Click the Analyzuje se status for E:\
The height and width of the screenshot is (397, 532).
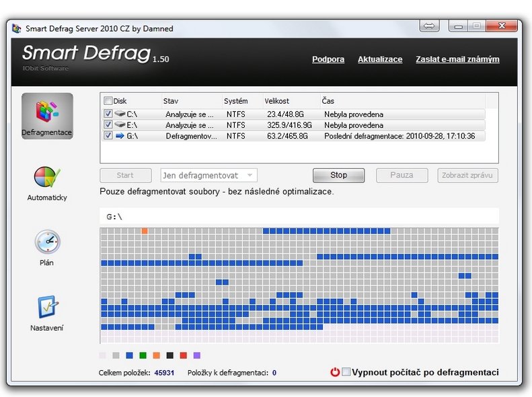click(x=190, y=125)
